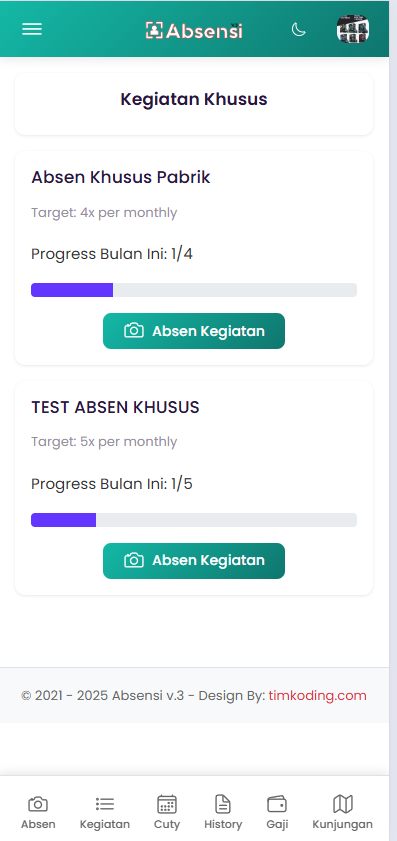Click Absen Kegiatan for TEST ABSEN KHUSUS
This screenshot has width=397, height=841.
[194, 561]
